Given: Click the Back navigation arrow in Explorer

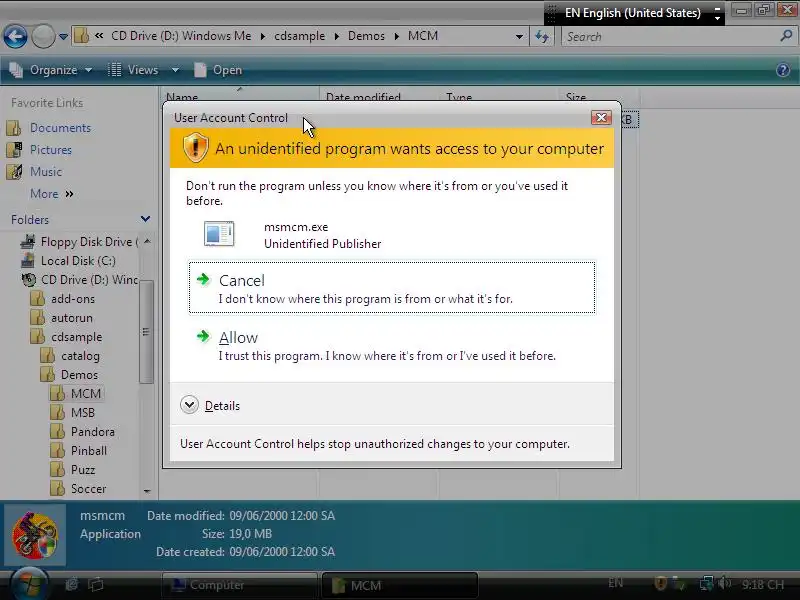Looking at the screenshot, I should pos(15,36).
